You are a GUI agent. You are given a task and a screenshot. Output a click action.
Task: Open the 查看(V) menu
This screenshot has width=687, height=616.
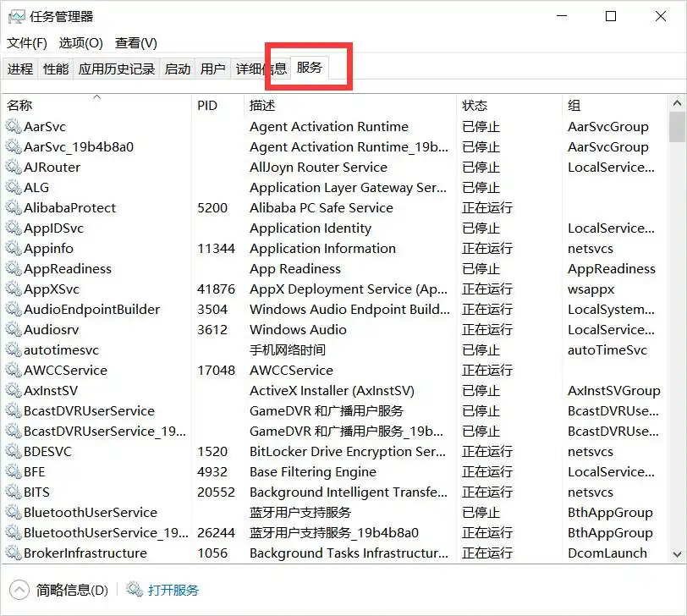136,43
